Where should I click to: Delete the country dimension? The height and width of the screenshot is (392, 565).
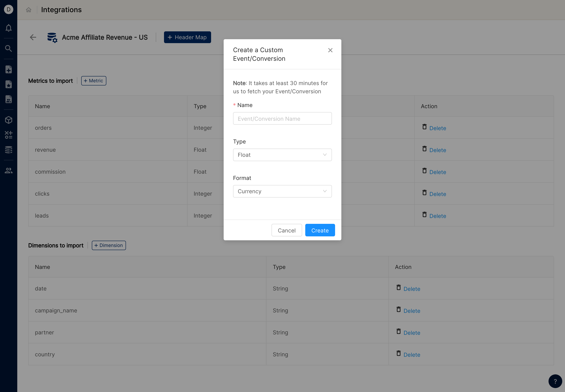[412, 355]
